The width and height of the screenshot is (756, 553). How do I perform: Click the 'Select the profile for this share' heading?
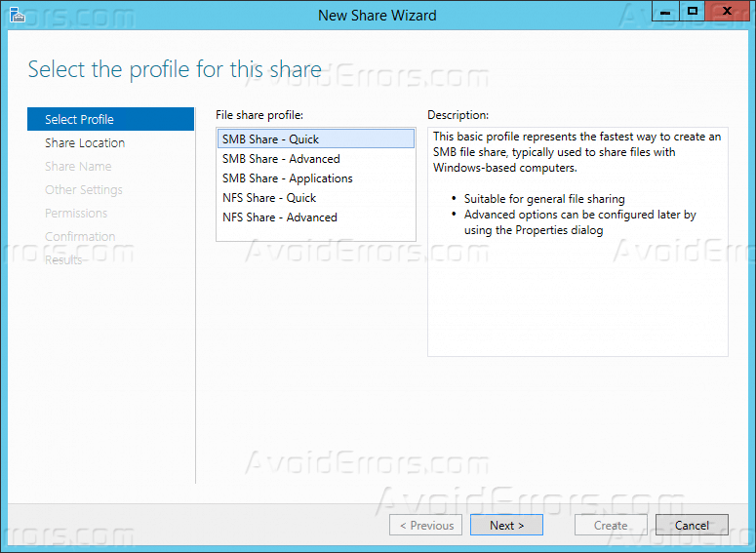pos(175,69)
